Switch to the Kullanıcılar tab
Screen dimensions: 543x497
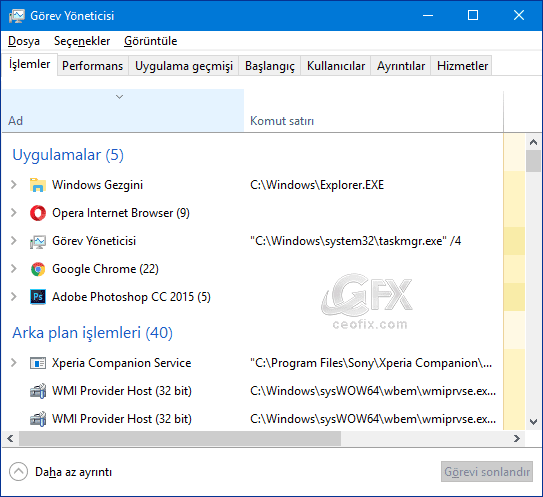[x=336, y=66]
